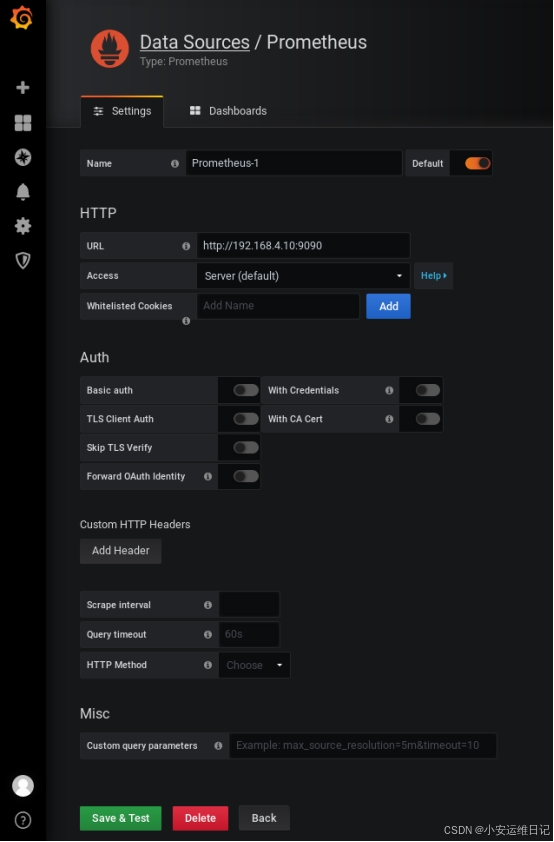This screenshot has height=842, width=554.
Task: Focus the Name field containing Prometheus-1
Action: click(x=294, y=163)
